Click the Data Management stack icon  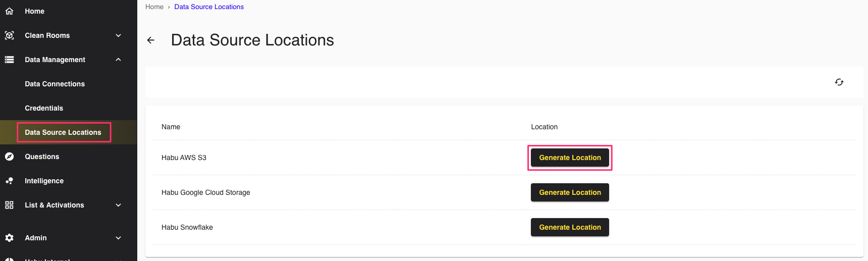point(9,60)
